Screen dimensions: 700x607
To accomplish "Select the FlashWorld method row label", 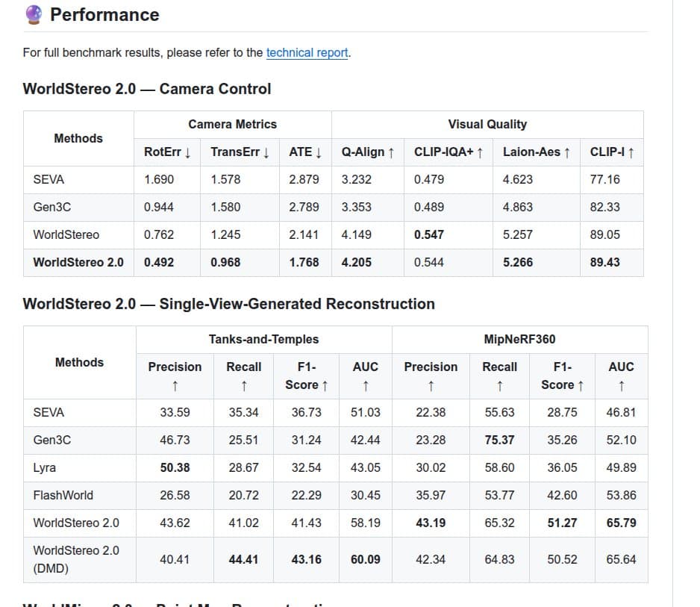I will coord(63,496).
